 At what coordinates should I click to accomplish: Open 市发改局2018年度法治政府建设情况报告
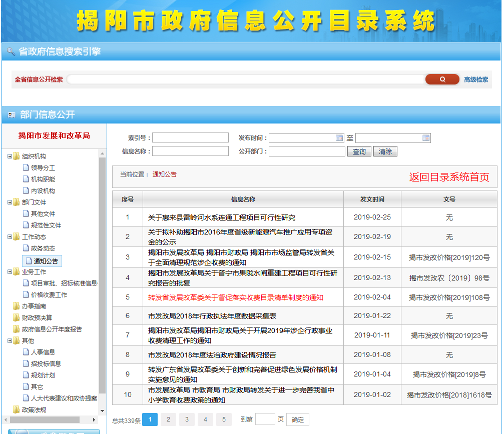(212, 355)
